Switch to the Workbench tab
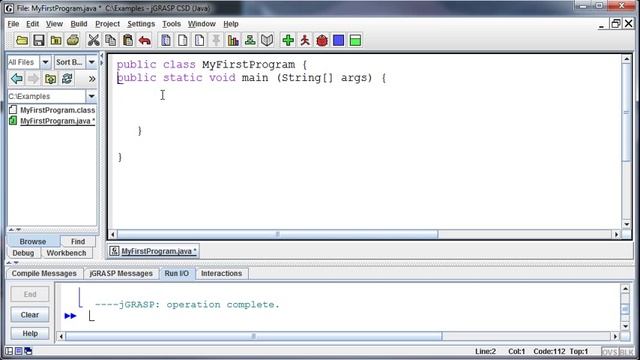The height and width of the screenshot is (360, 640). click(x=66, y=253)
